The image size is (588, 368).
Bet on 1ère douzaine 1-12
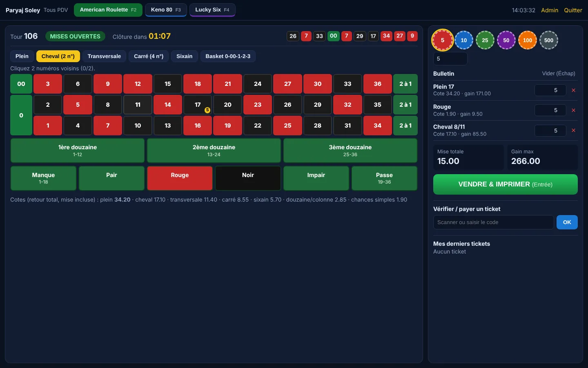[x=78, y=150]
